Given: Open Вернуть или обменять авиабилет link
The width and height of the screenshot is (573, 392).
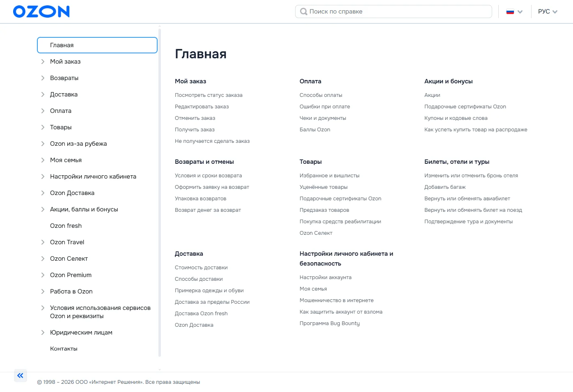Looking at the screenshot, I should [x=467, y=199].
